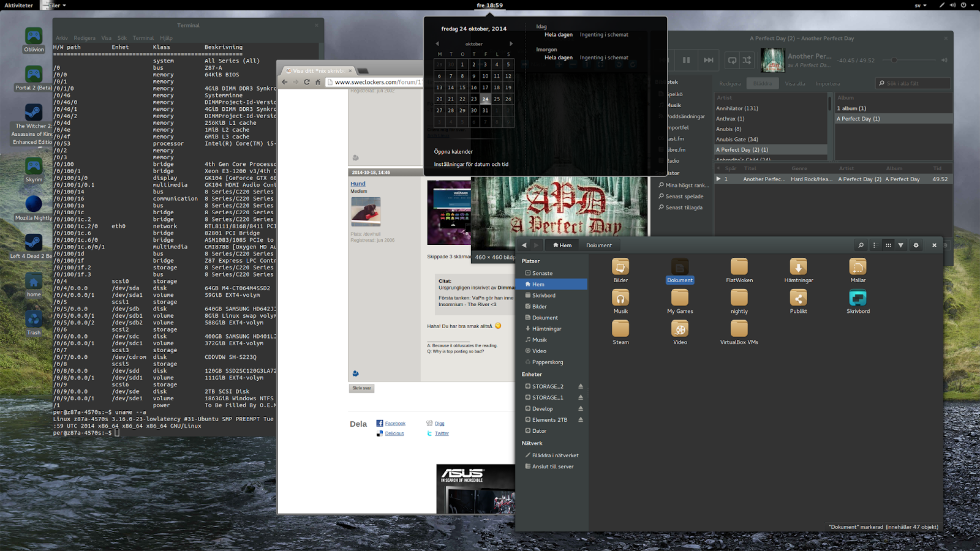Toggle shuffle mode in the music player

(x=747, y=60)
